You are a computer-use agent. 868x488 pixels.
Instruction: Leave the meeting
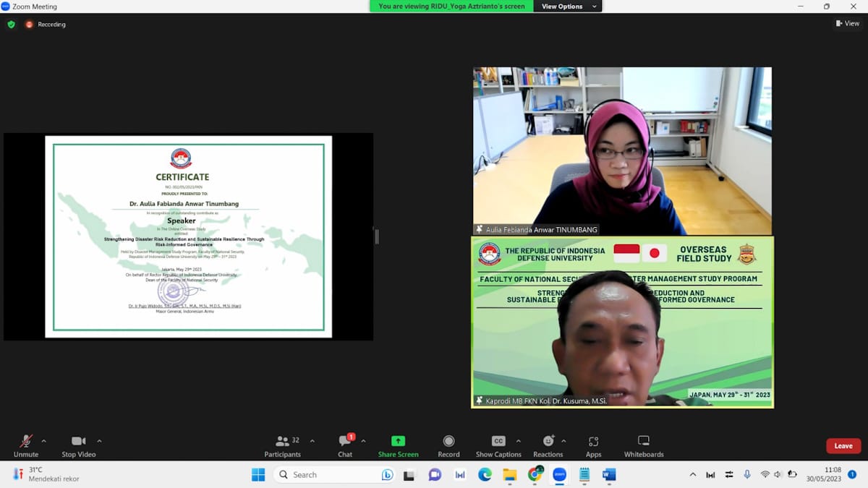[843, 446]
